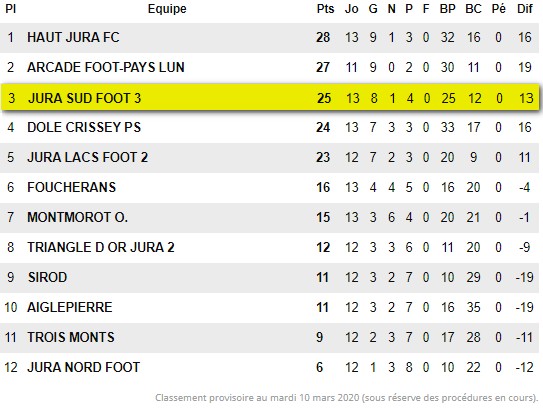This screenshot has width=543, height=409.
Task: Click the BC column header
Action: pyautogui.click(x=473, y=9)
